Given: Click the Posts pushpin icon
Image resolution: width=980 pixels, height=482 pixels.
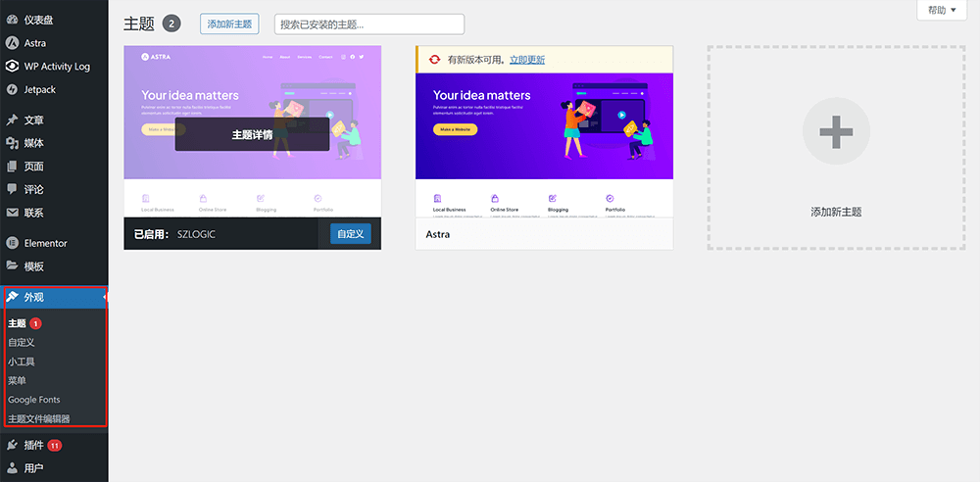Looking at the screenshot, I should (11, 120).
